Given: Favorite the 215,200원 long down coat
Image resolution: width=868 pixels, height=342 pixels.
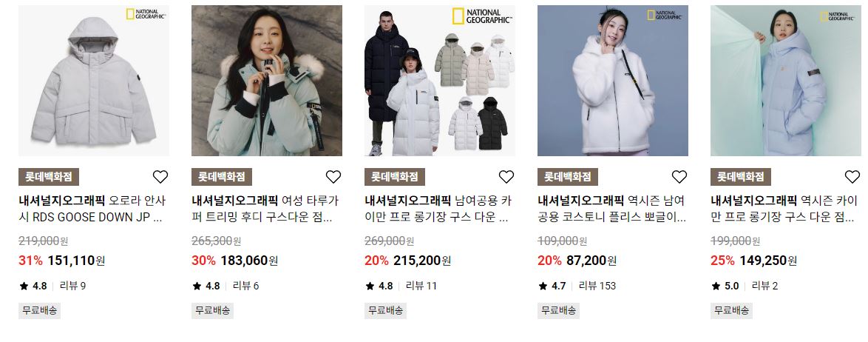Looking at the screenshot, I should [506, 177].
